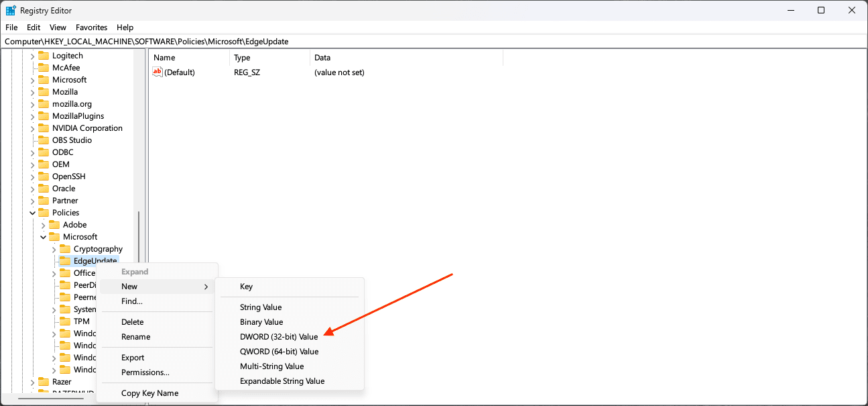Choose Expandable String Value in the submenu
Viewport: 868px width, 406px height.
pyautogui.click(x=290, y=381)
